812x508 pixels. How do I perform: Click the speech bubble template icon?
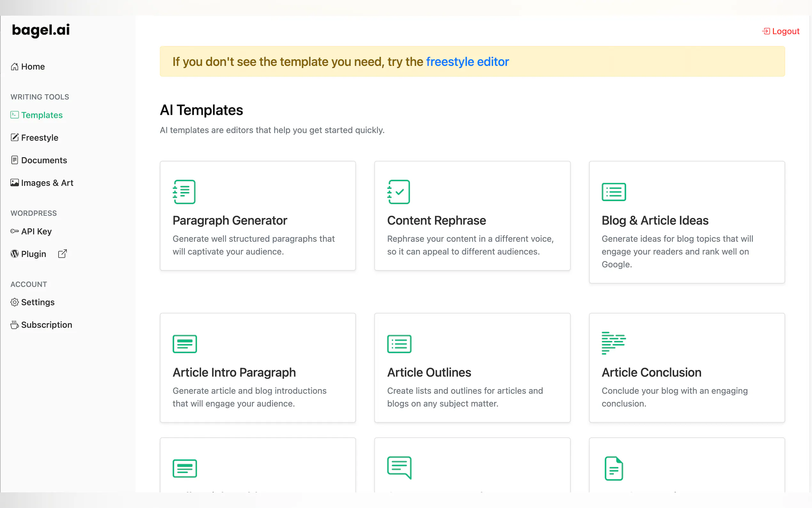(399, 467)
